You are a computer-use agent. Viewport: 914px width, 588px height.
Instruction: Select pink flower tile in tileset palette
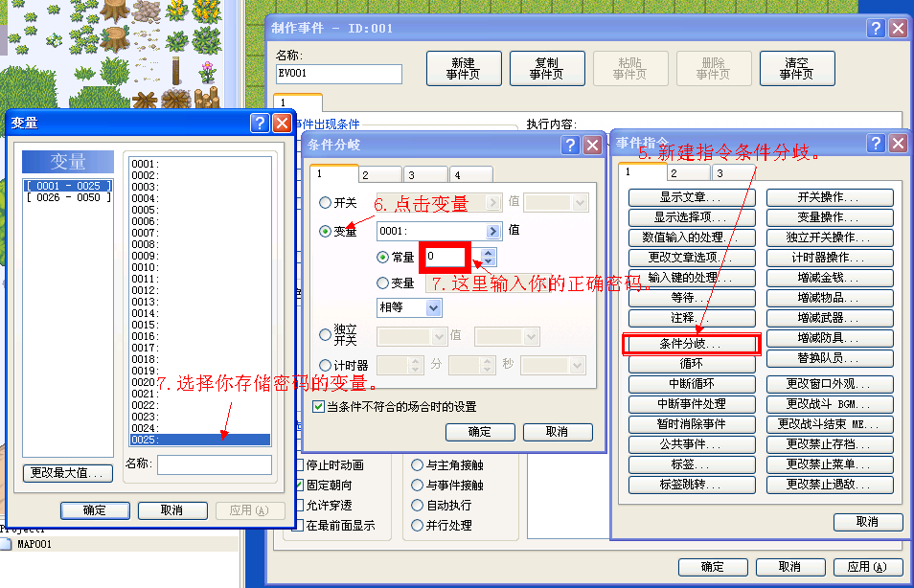coord(208,72)
